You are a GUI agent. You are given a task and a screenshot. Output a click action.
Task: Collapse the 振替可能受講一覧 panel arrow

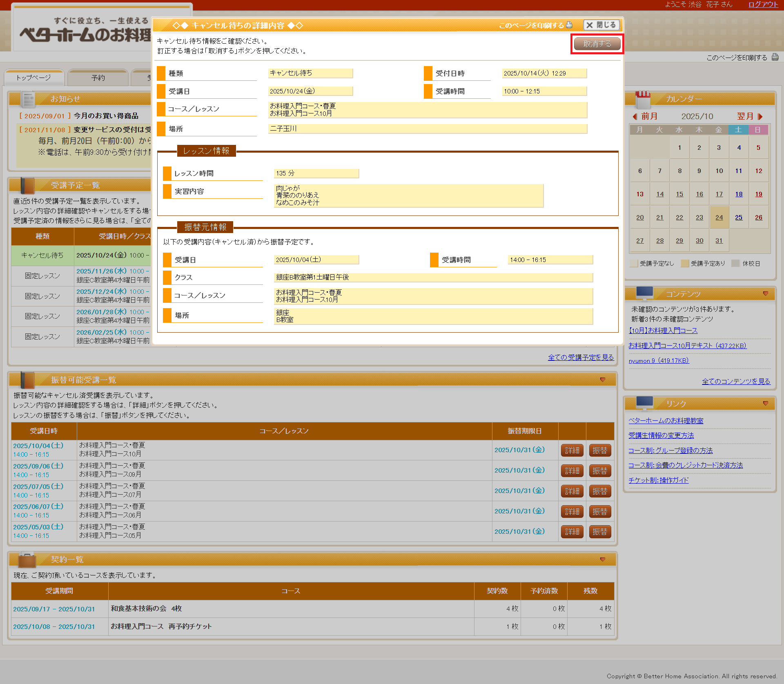(x=602, y=380)
